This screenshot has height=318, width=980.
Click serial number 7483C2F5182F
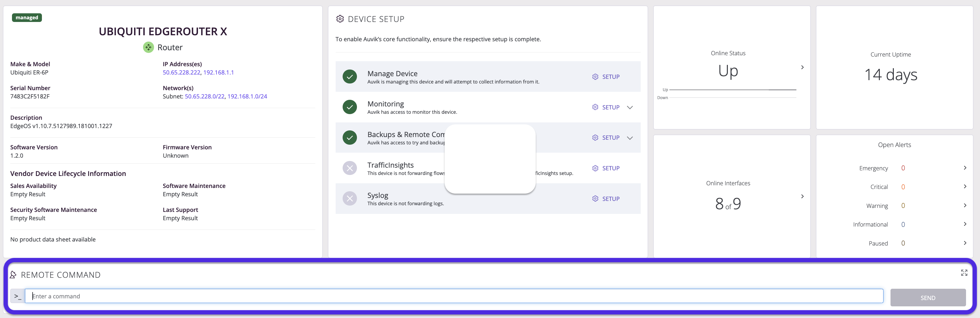point(30,96)
